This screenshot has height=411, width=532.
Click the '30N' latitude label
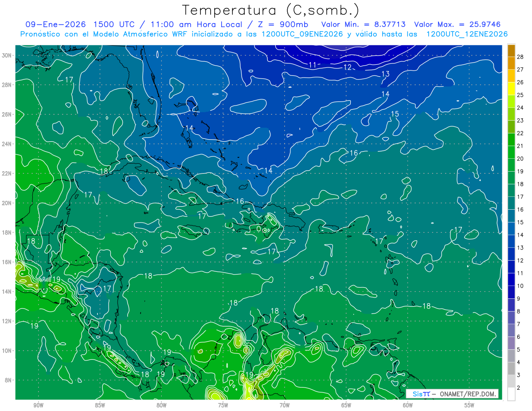pos(6,55)
